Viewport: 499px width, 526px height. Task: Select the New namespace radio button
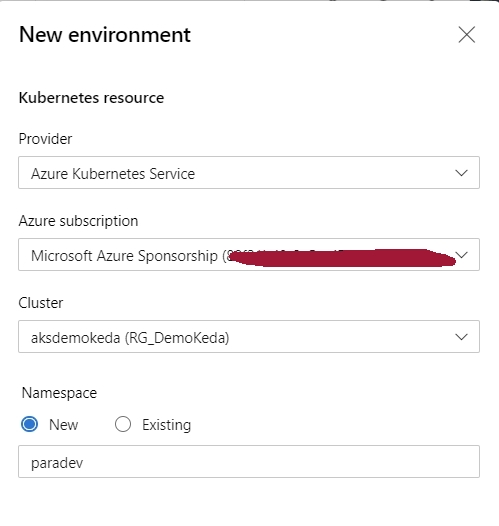coord(30,424)
